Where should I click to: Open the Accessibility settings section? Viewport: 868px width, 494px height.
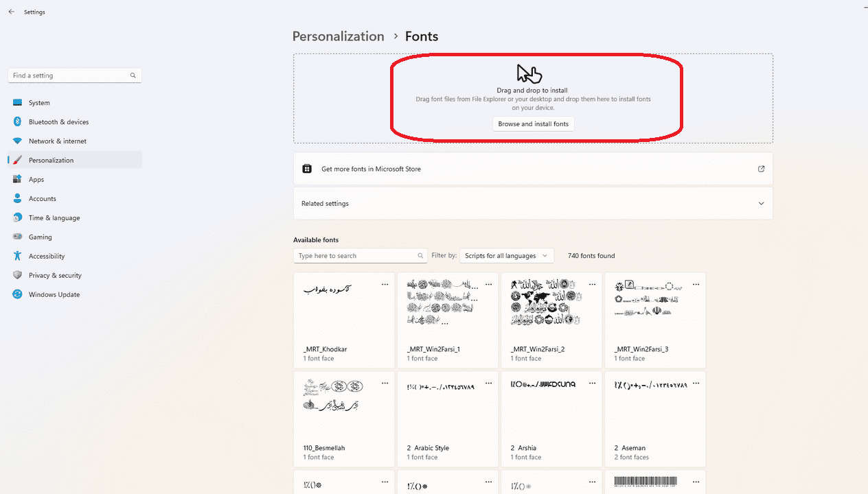point(47,256)
